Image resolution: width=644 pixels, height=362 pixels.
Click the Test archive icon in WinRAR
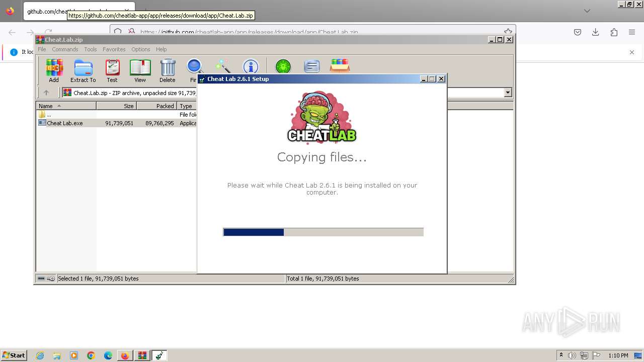pyautogui.click(x=112, y=70)
